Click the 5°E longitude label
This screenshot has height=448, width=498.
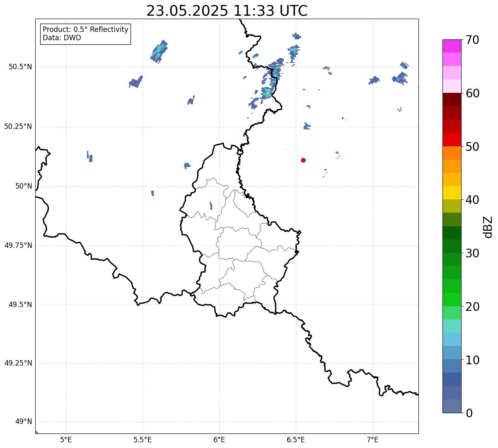(66, 440)
